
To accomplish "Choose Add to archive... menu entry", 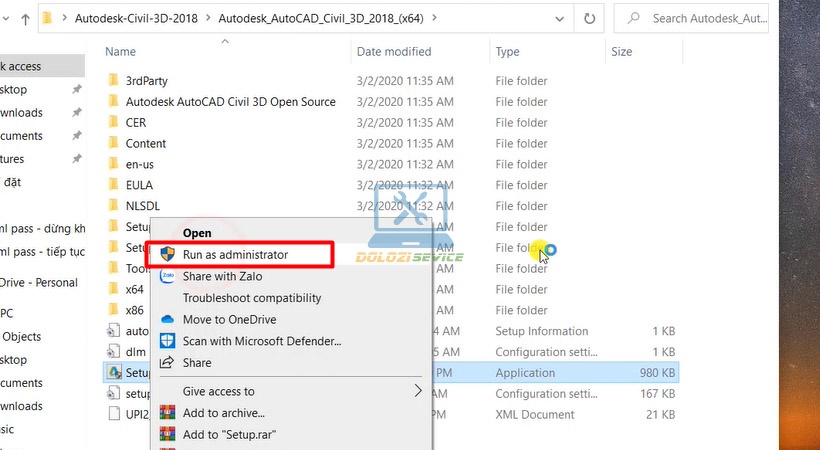I will pyautogui.click(x=224, y=413).
